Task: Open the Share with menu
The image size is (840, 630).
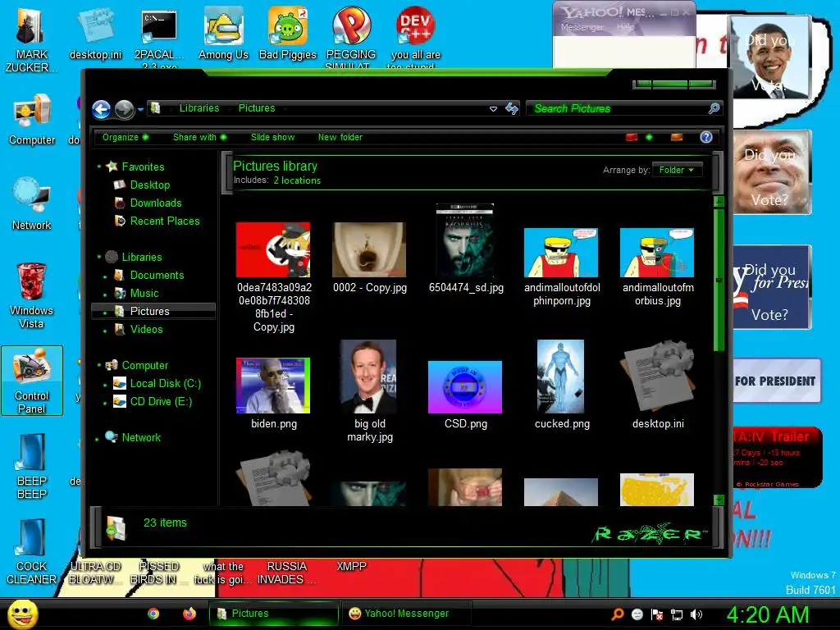Action: tap(199, 137)
